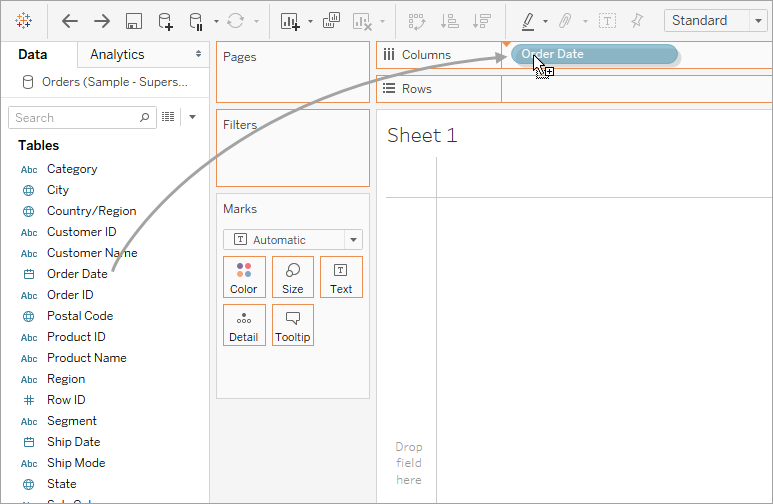Viewport: 773px width, 504px height.
Task: Click the Save icon in toolbar
Action: tap(134, 21)
